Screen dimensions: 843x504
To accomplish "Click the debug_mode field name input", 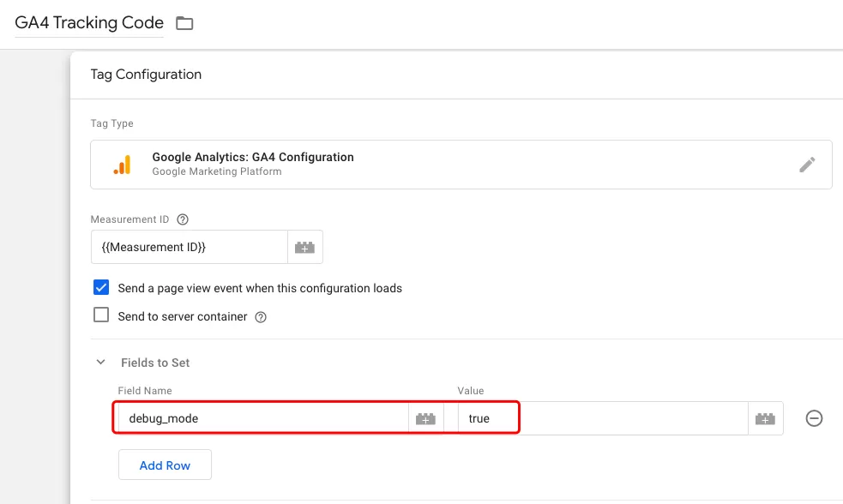I will [x=263, y=418].
